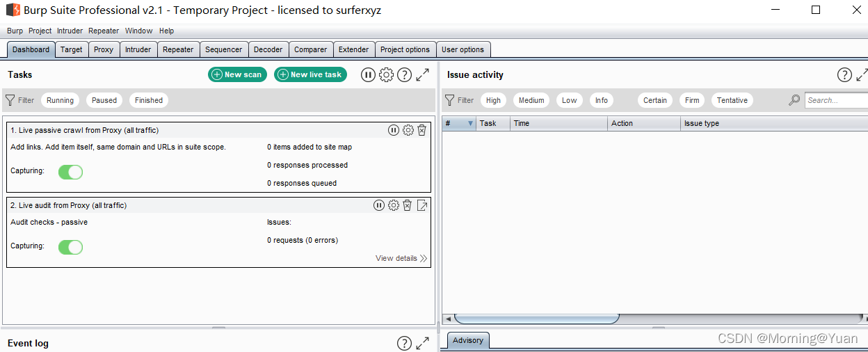The height and width of the screenshot is (352, 868).
Task: Open the Project menu
Action: (40, 31)
